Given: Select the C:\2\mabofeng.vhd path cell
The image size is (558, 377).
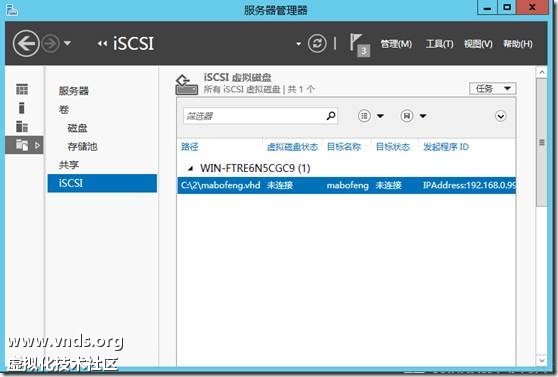Looking at the screenshot, I should pyautogui.click(x=221, y=185).
